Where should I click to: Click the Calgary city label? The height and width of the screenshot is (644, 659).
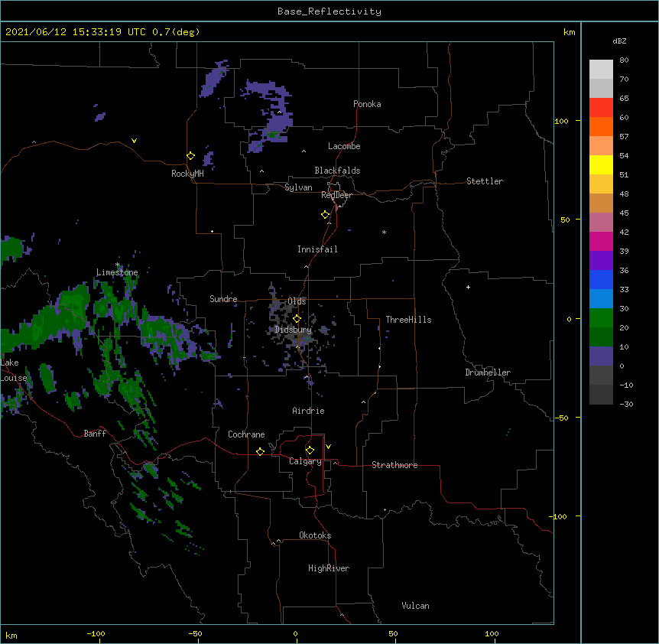tap(305, 461)
